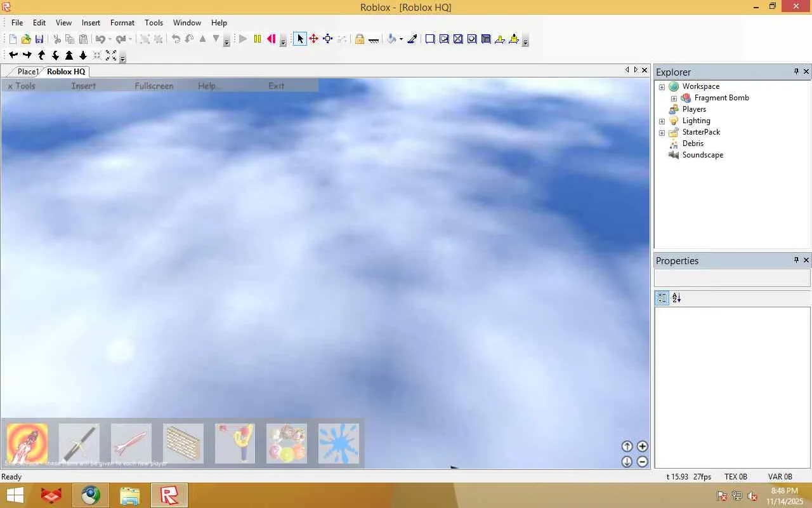This screenshot has width=812, height=508.
Task: Open the Undo history dropdown arrow
Action: point(110,39)
